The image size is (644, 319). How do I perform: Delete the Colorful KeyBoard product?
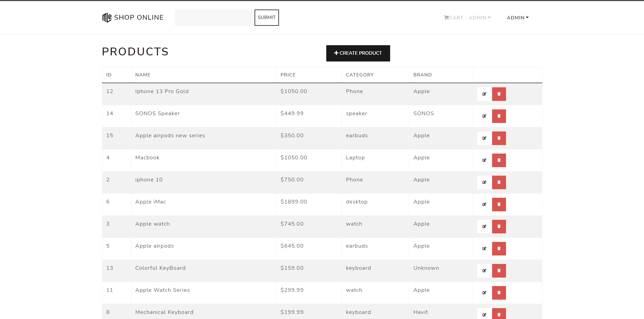(x=499, y=270)
